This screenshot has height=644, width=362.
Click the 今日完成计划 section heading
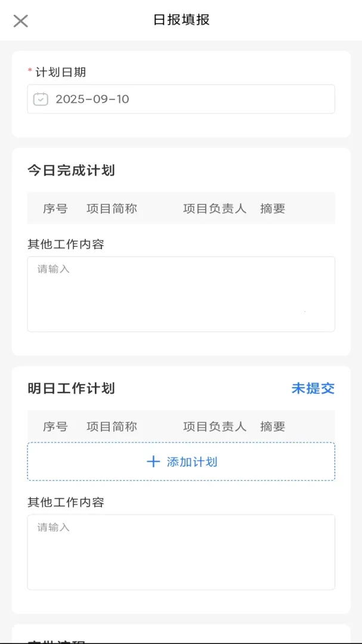point(71,170)
